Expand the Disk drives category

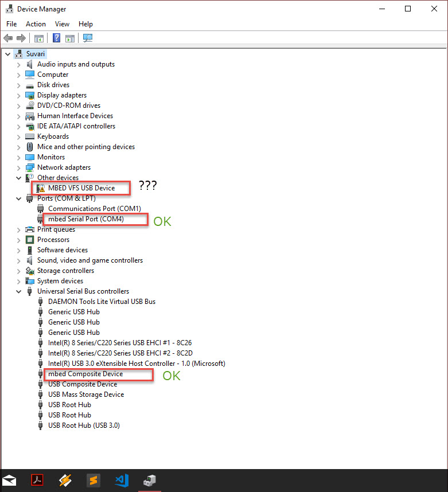[x=18, y=85]
